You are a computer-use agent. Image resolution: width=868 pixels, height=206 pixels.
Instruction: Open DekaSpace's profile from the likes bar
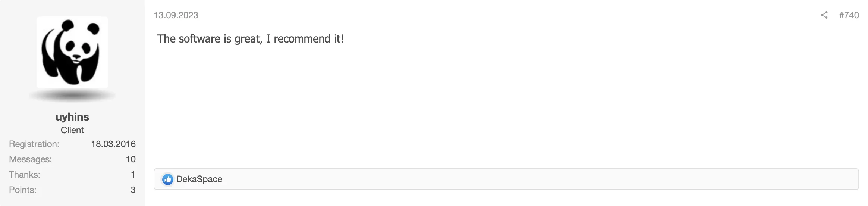pos(199,179)
